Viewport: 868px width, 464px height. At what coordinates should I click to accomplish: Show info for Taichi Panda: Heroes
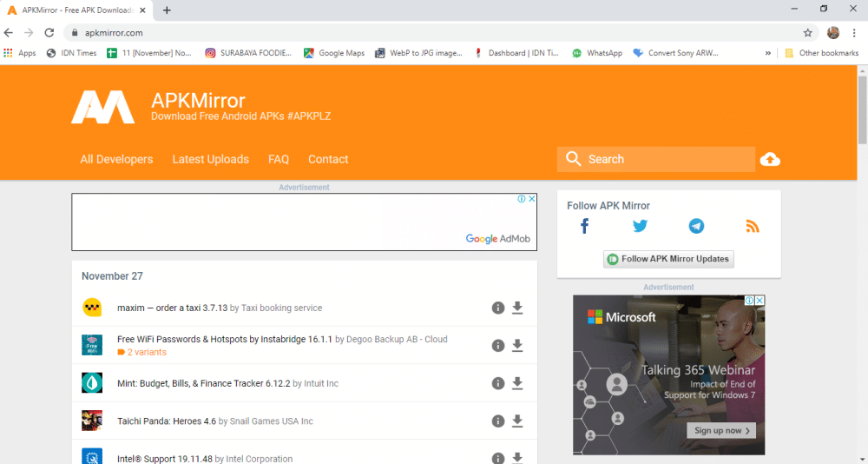[x=498, y=421]
